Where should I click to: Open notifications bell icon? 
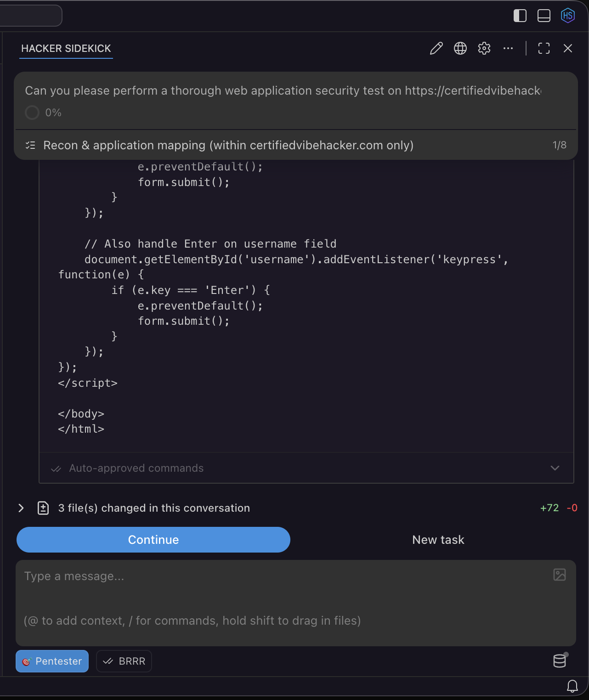(572, 686)
